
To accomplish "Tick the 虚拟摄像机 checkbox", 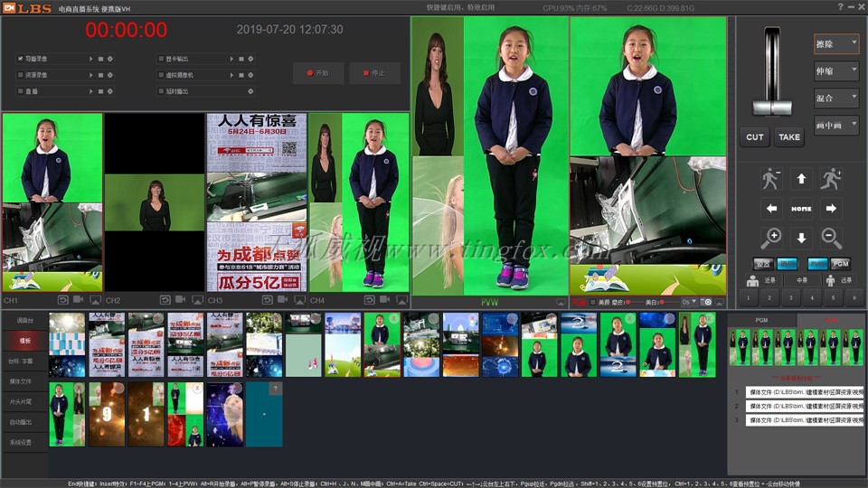I will click(159, 75).
